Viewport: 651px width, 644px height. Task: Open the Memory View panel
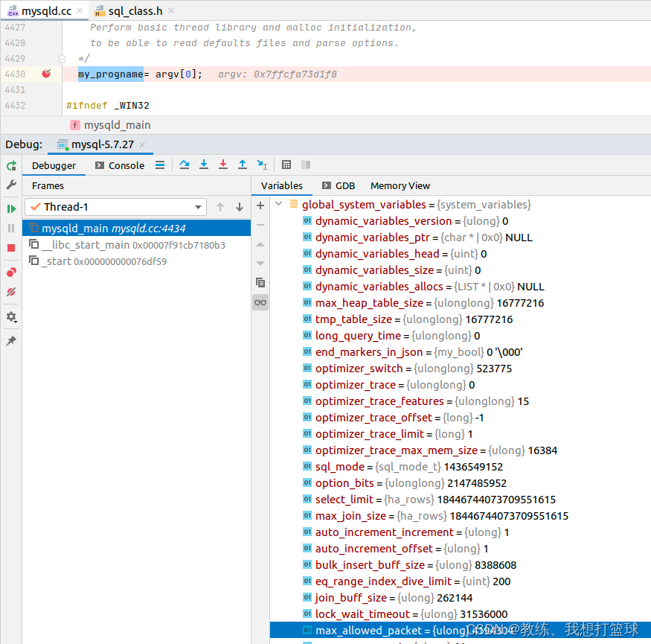tap(400, 185)
